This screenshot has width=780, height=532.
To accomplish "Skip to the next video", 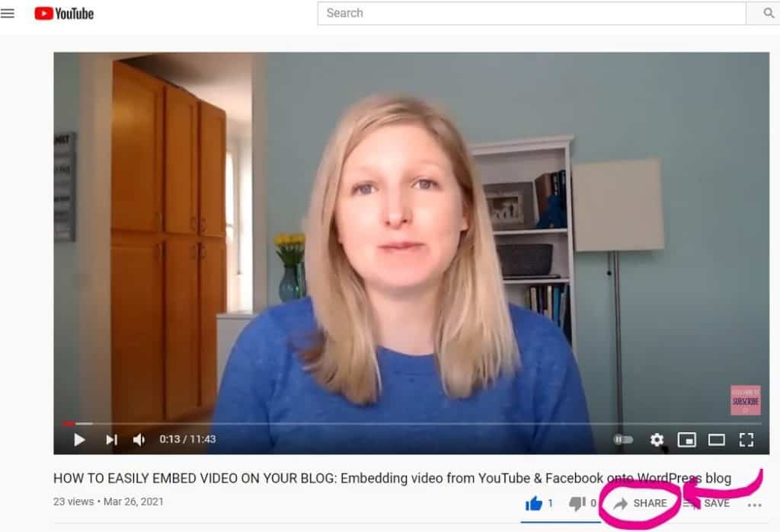I will pos(110,439).
